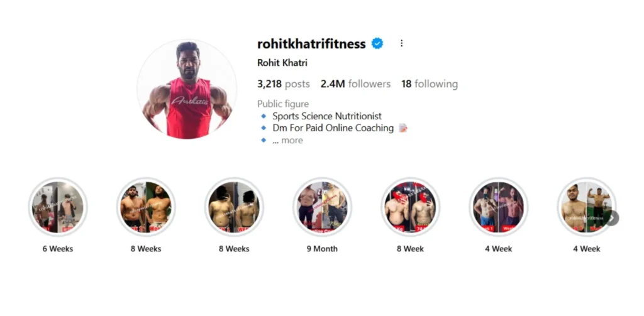
Task: Click the blue diamond beside Sports Science
Action: click(264, 116)
